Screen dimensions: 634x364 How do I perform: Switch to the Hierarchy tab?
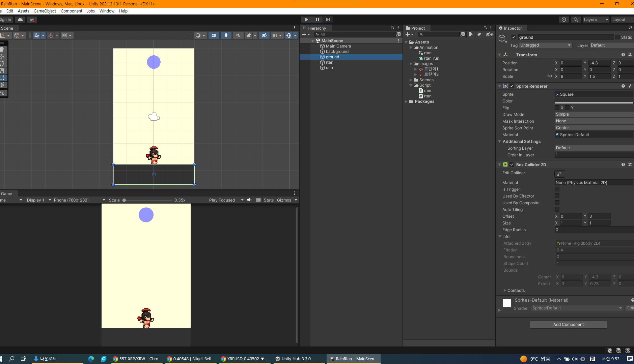tap(316, 28)
